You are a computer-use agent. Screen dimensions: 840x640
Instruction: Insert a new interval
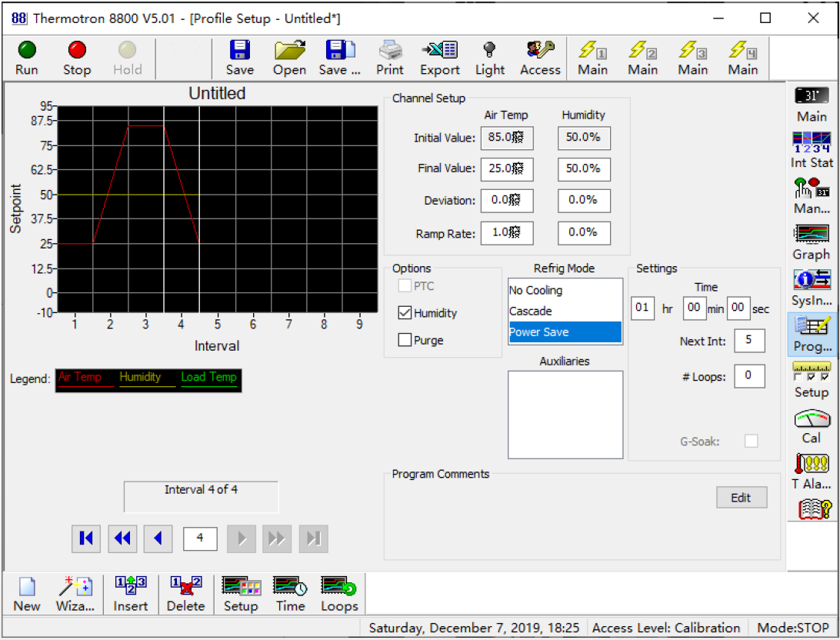[130, 595]
